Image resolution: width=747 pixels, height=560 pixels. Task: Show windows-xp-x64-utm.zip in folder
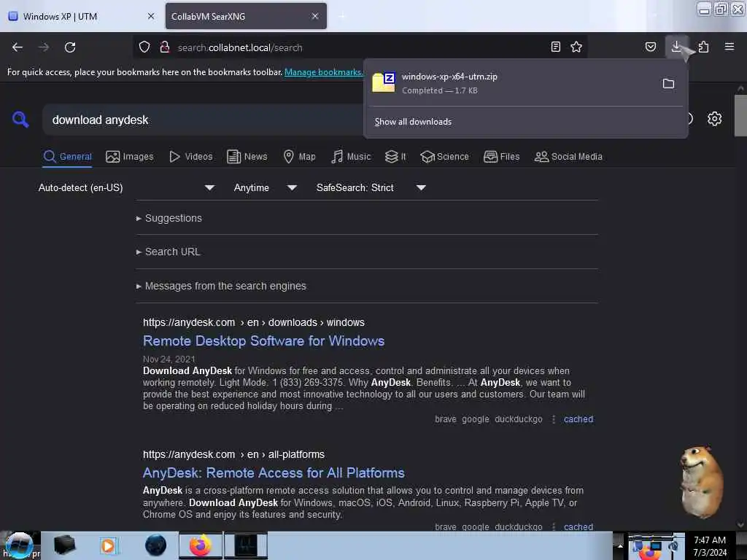[668, 84]
